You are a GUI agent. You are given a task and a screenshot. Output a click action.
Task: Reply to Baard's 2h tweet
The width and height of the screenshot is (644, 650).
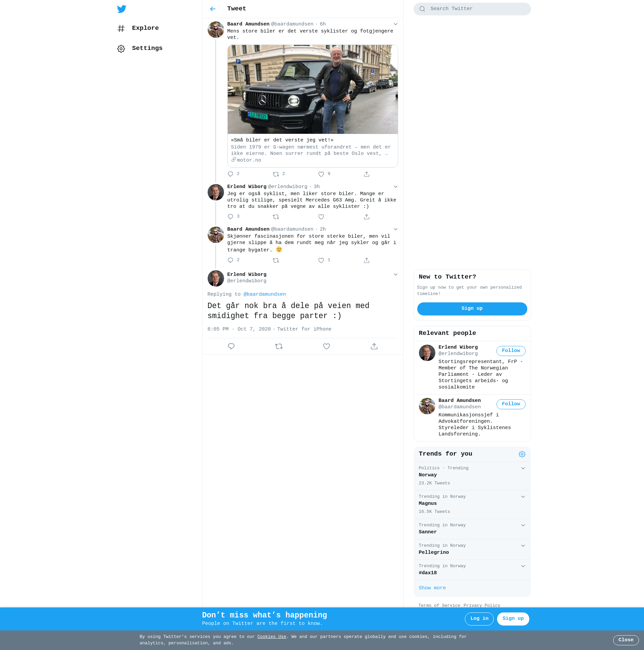(230, 260)
